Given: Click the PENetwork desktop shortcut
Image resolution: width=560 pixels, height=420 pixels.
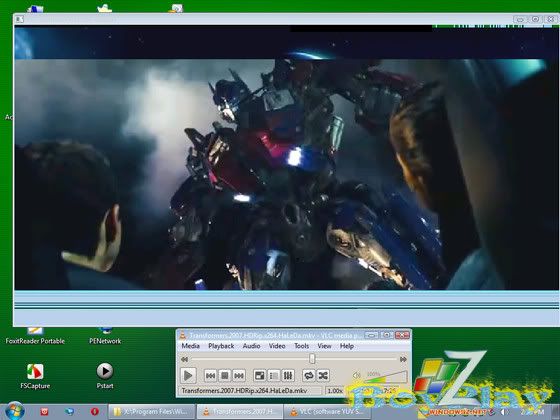Looking at the screenshot, I should [105, 336].
